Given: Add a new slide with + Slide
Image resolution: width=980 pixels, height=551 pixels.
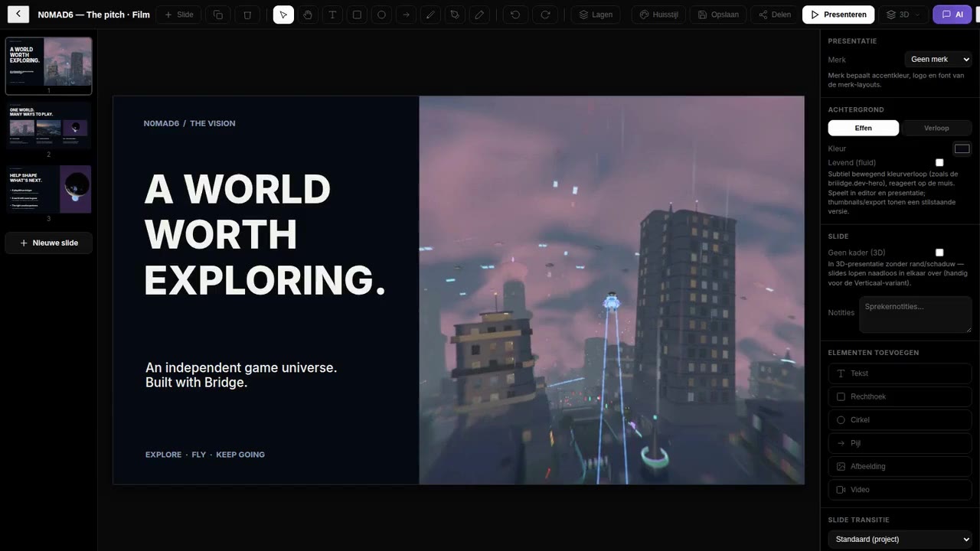Looking at the screenshot, I should click(179, 15).
